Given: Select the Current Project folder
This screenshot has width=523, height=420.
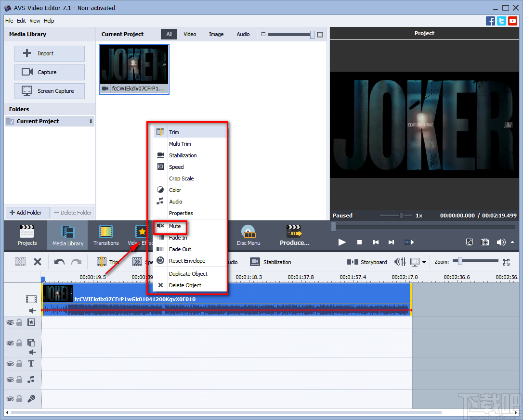Looking at the screenshot, I should (x=50, y=121).
